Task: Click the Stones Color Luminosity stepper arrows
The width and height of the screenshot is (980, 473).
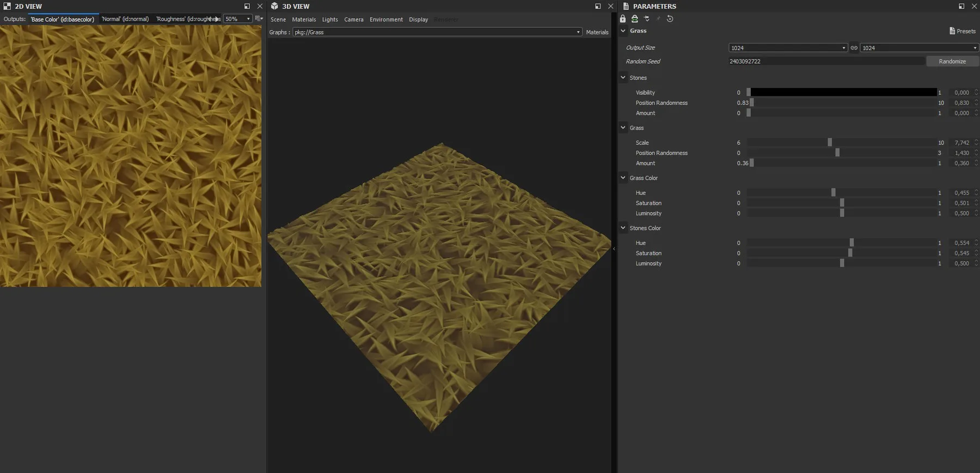Action: (x=976, y=263)
